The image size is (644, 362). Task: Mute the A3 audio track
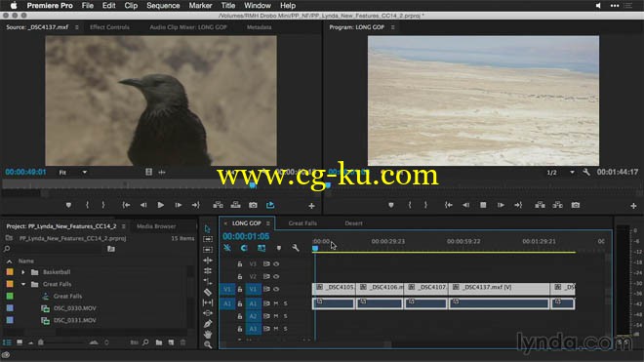[276, 329]
